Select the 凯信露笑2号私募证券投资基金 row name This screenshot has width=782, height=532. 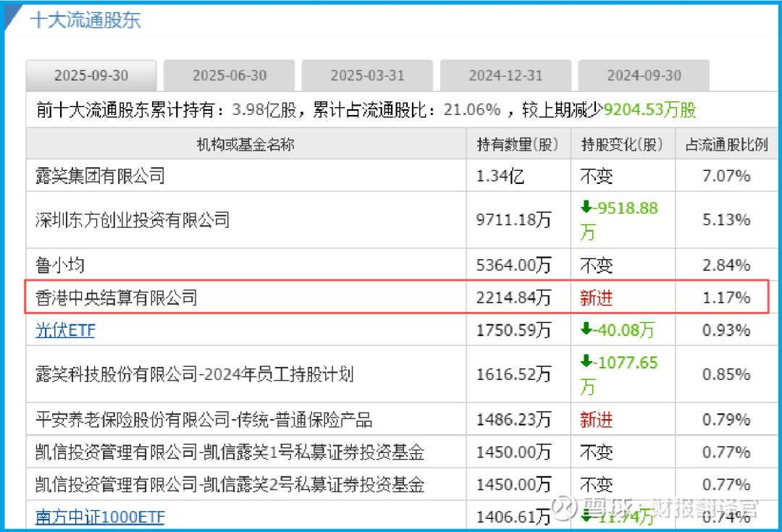pyautogui.click(x=230, y=485)
